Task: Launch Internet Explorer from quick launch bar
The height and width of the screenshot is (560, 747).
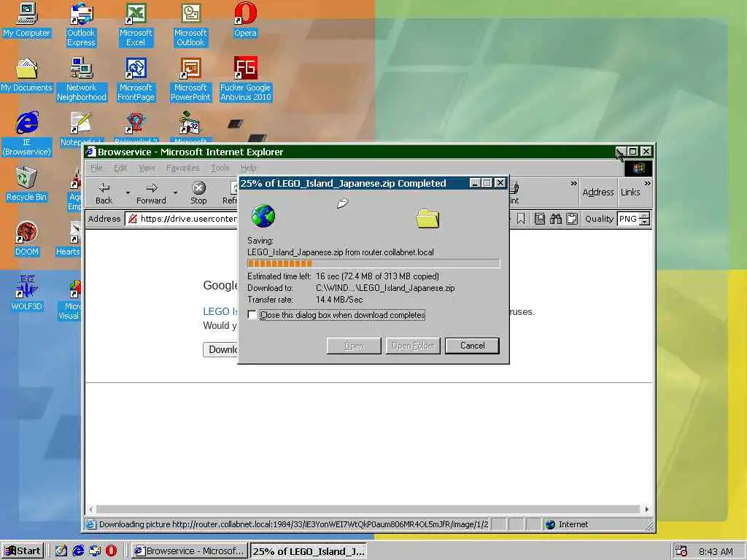Action: tap(78, 551)
